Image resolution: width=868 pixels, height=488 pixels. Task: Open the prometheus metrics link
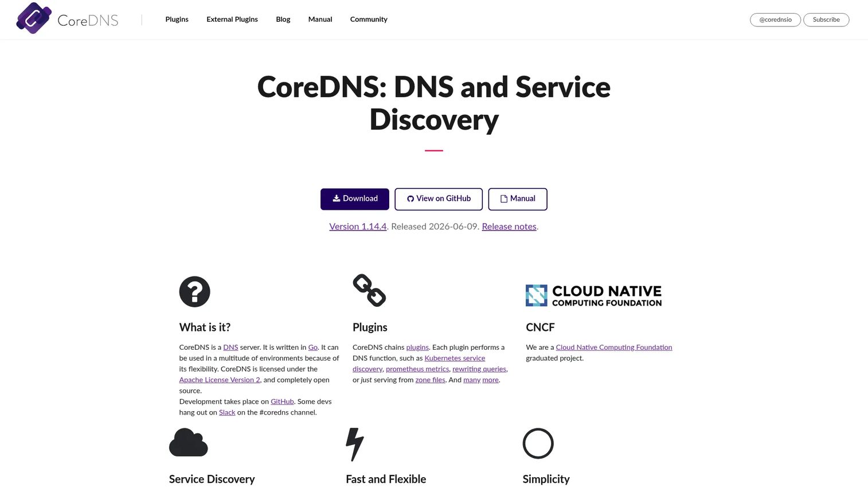click(417, 369)
